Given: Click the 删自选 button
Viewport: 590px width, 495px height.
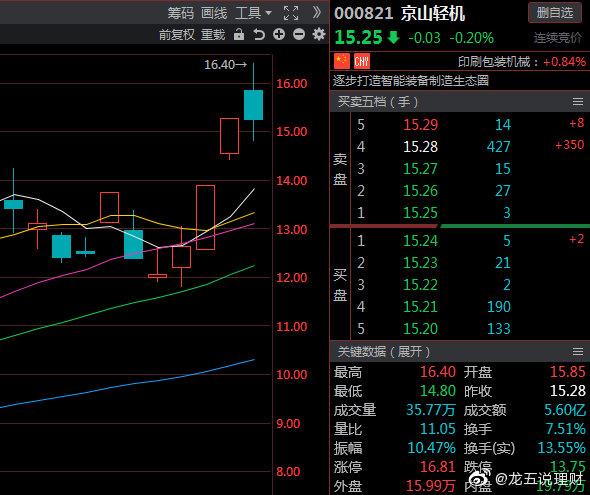Looking at the screenshot, I should point(555,13).
